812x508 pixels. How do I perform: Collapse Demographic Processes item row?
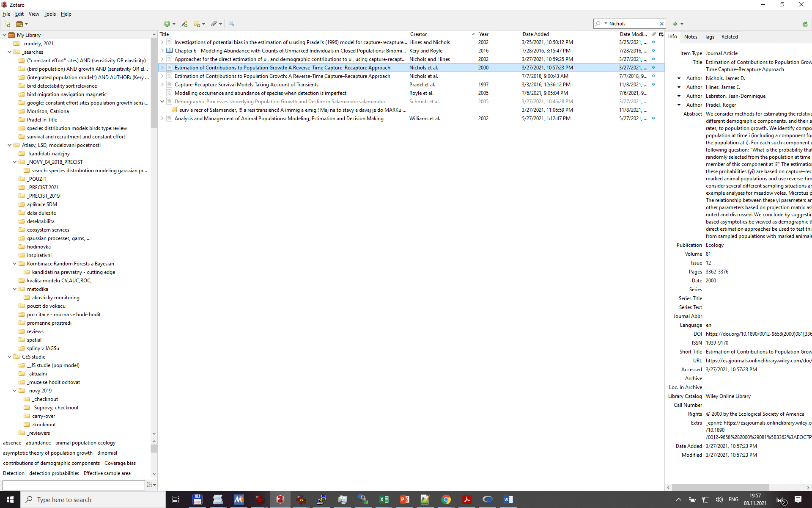click(x=162, y=102)
